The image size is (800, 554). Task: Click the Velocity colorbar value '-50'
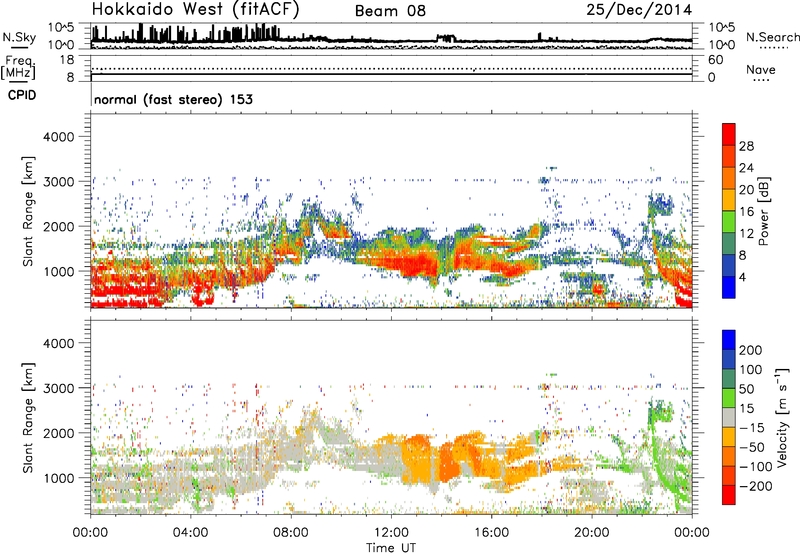pyautogui.click(x=752, y=447)
